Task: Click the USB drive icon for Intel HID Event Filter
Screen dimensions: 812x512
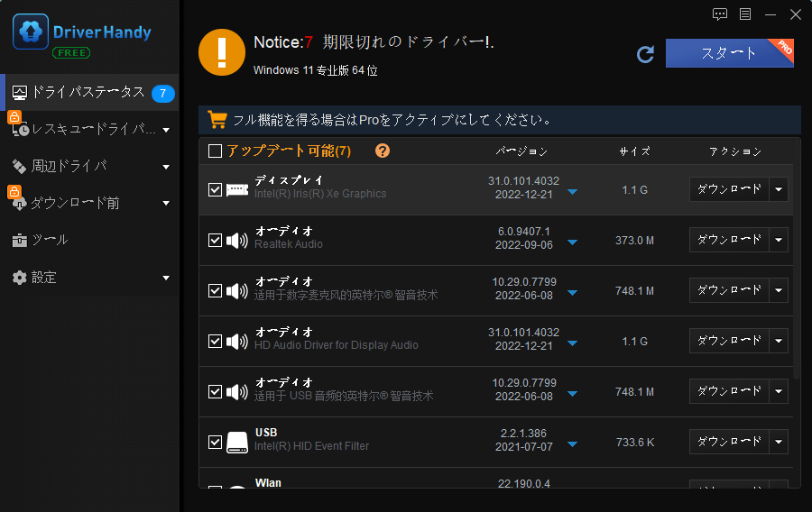Action: [237, 443]
